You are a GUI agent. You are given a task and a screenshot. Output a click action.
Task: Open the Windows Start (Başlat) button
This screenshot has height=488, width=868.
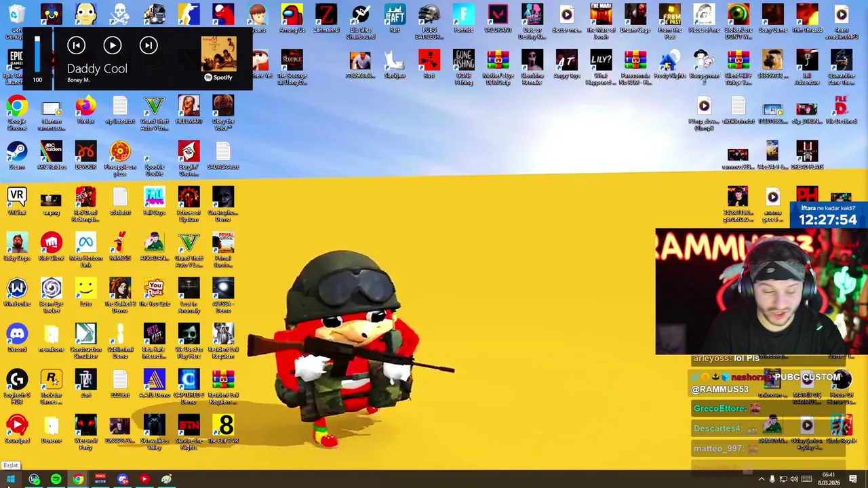tap(11, 479)
